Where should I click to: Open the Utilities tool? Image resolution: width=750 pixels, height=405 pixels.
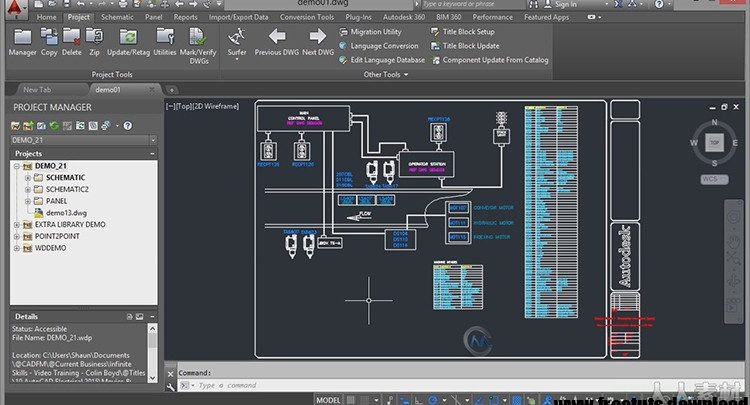pos(165,42)
